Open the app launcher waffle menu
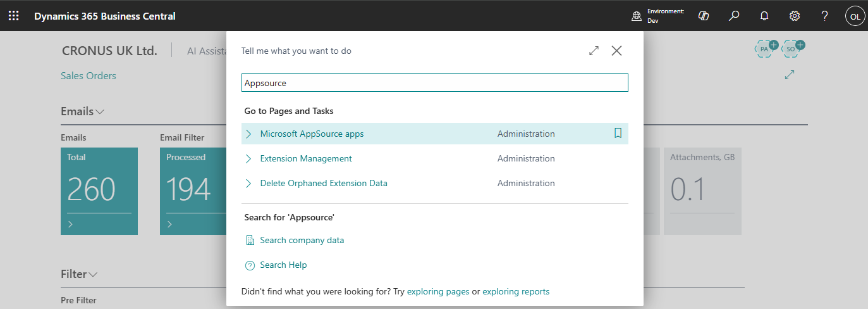 13,16
